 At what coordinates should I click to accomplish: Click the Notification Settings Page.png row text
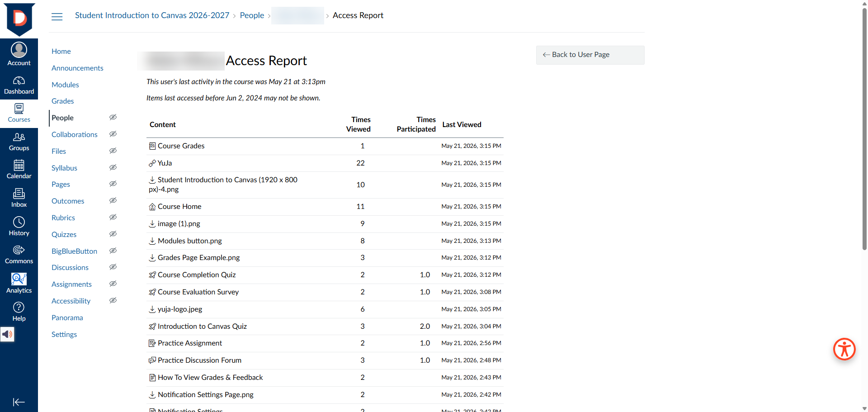click(x=206, y=394)
